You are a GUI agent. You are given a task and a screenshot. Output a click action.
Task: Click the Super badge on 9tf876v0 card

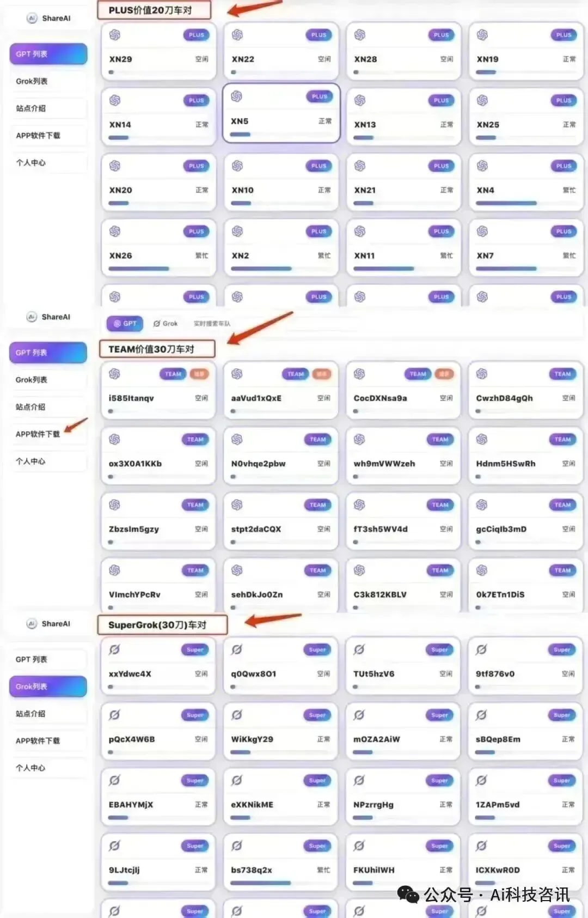(x=561, y=649)
